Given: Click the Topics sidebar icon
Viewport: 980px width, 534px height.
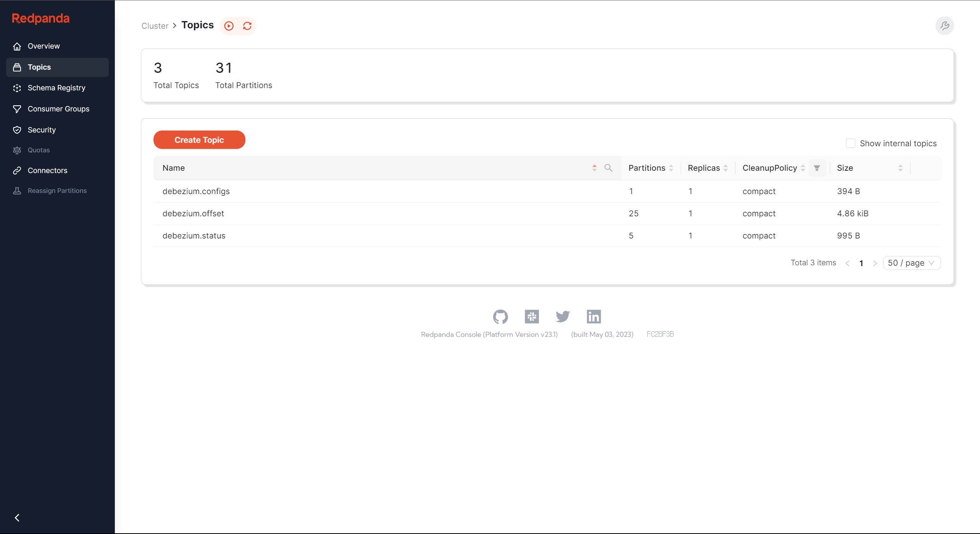Looking at the screenshot, I should [x=17, y=67].
